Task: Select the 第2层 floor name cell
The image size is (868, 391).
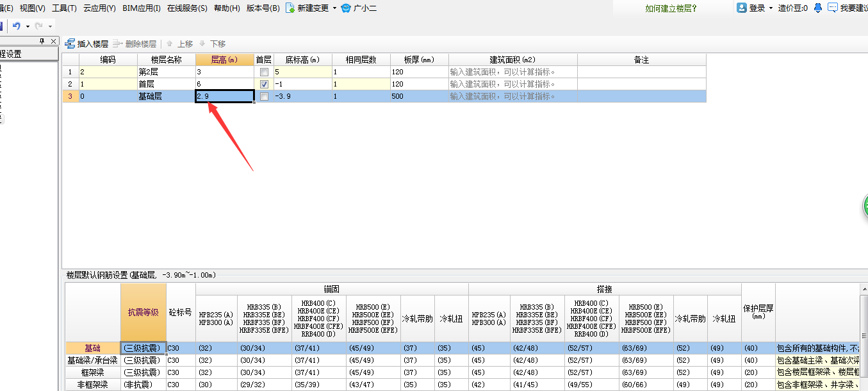Action: [166, 72]
